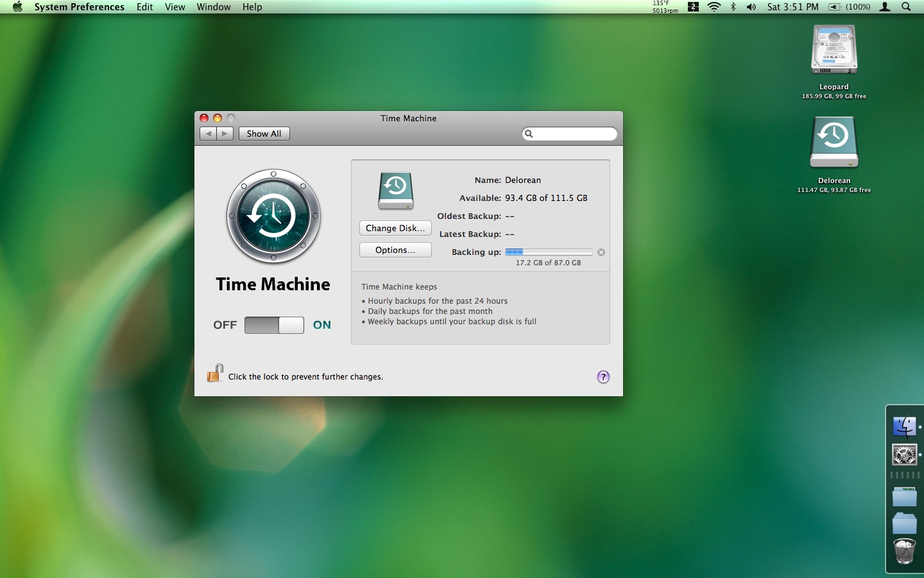This screenshot has height=578, width=924.
Task: Click the Show All button
Action: 264,134
